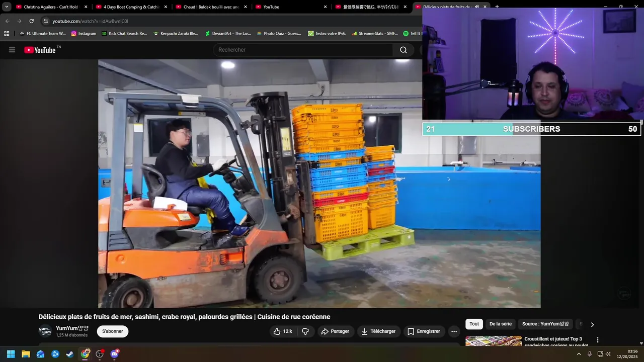
Task: Click the Délicieux plats de fruits video title
Action: (x=184, y=317)
